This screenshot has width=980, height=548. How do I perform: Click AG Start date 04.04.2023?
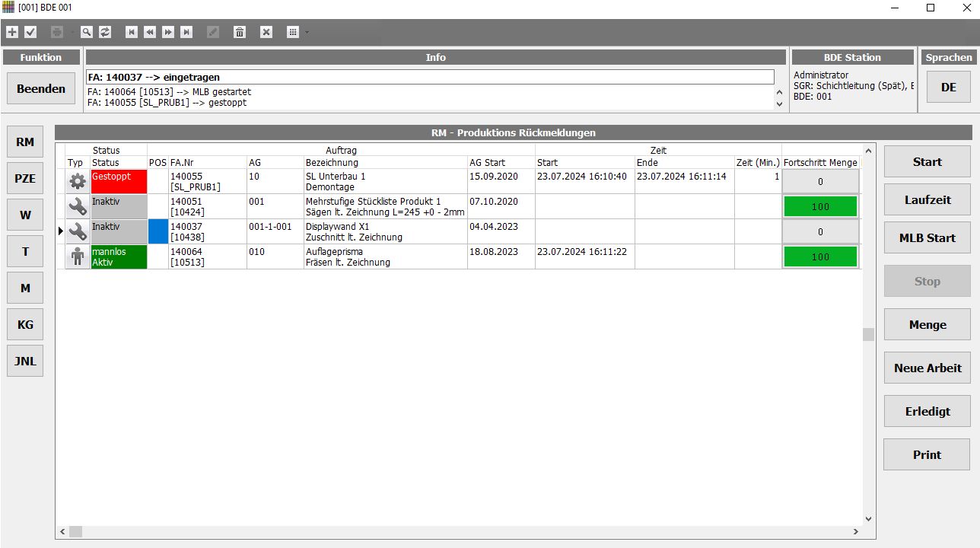(x=493, y=226)
